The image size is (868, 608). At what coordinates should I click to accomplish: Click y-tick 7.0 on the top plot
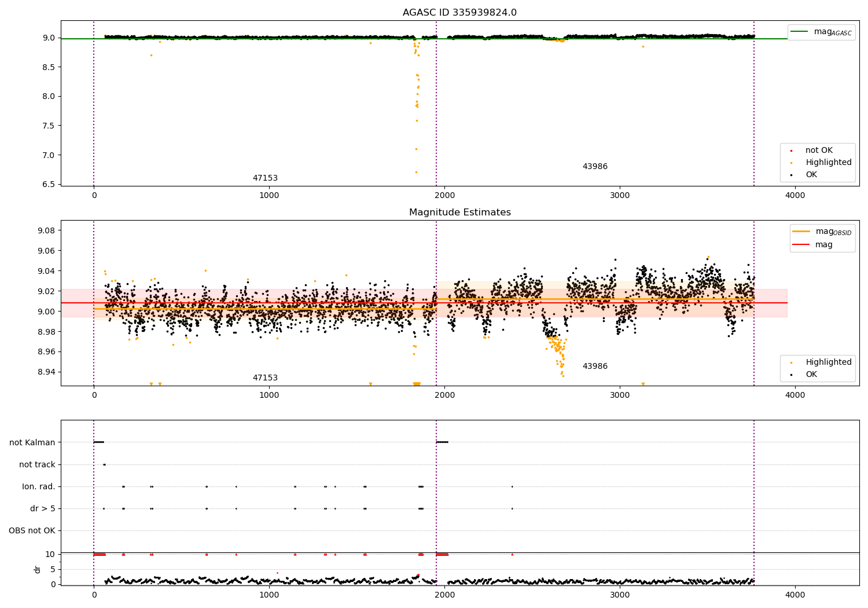[x=49, y=155]
